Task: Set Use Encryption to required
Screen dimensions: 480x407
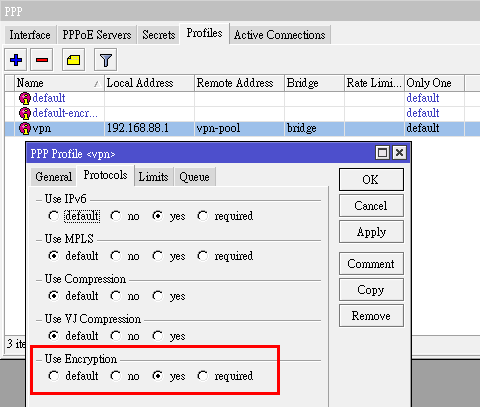Action: tap(203, 376)
